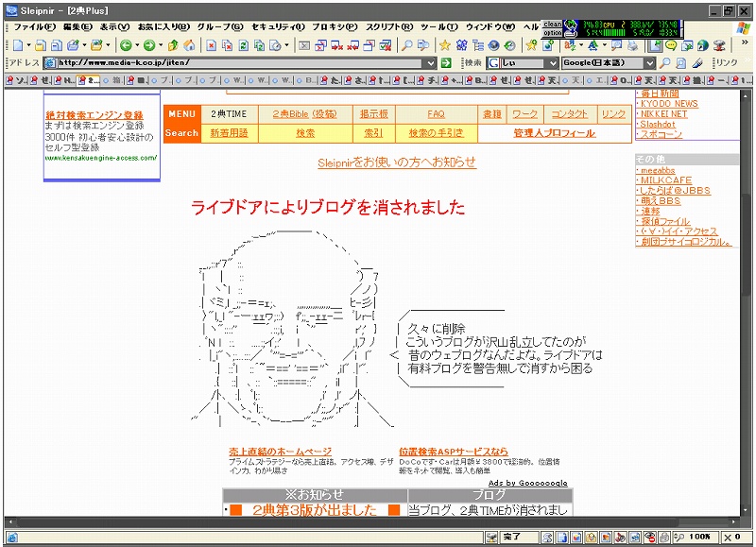Open the ツール(T) menu
Viewport: 756px width, 547px height.
click(x=439, y=27)
